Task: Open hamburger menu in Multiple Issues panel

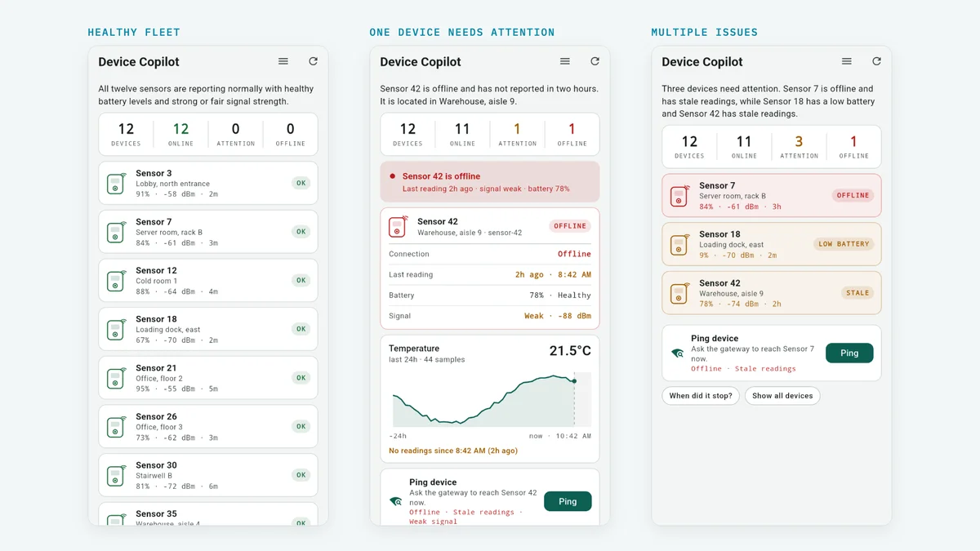Action: [847, 61]
